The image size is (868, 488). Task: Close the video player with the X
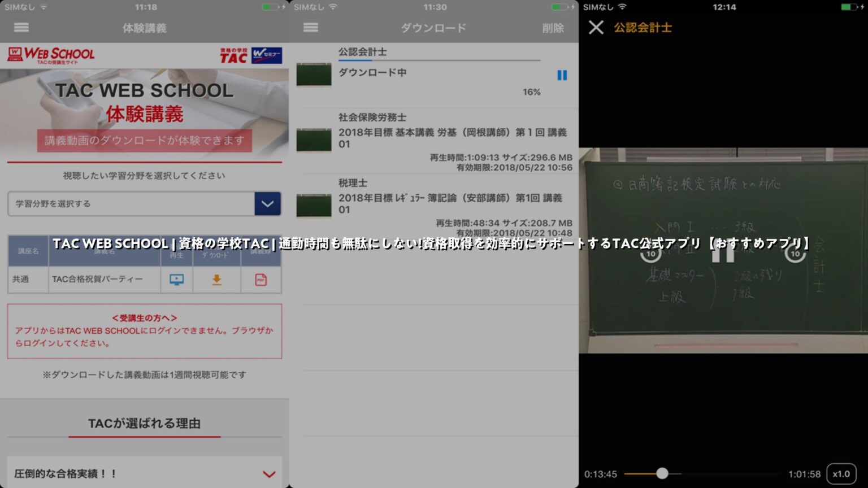596,28
